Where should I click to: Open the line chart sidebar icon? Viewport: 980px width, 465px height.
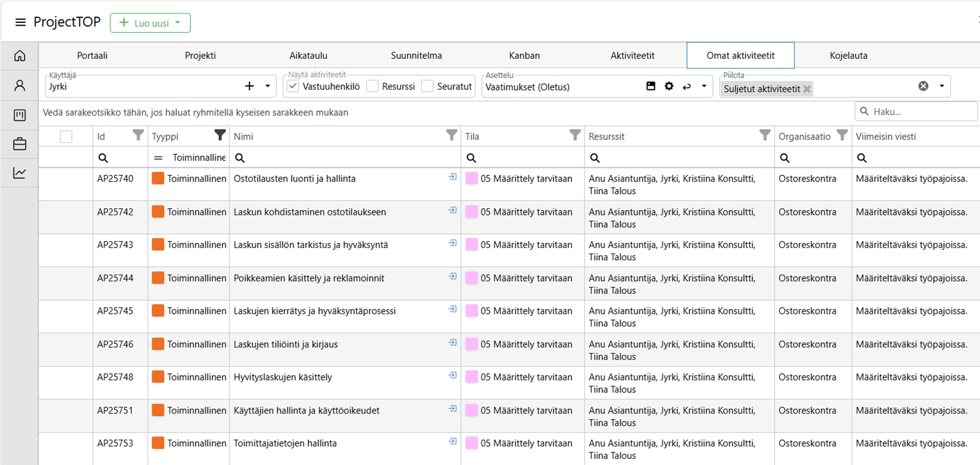pyautogui.click(x=20, y=173)
